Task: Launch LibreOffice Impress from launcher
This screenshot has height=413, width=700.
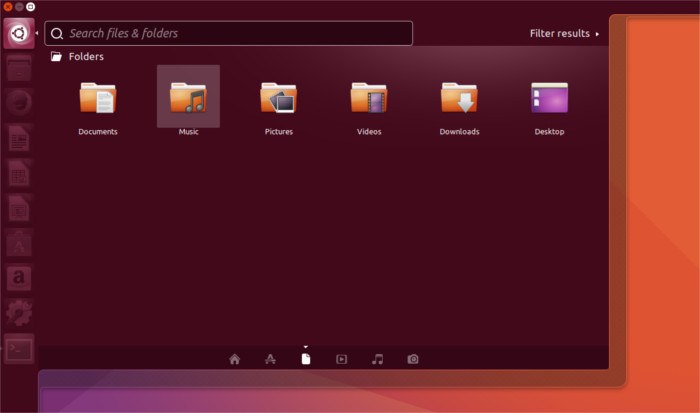Action: point(19,208)
